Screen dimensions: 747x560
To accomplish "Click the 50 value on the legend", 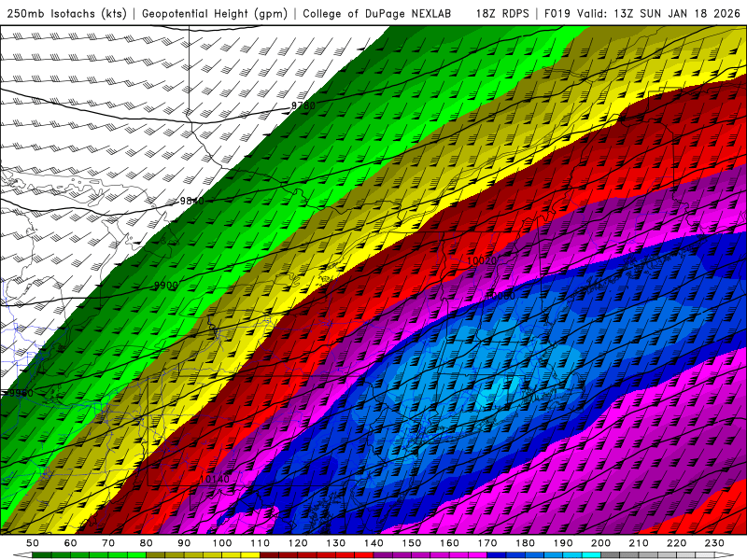I will [x=33, y=543].
